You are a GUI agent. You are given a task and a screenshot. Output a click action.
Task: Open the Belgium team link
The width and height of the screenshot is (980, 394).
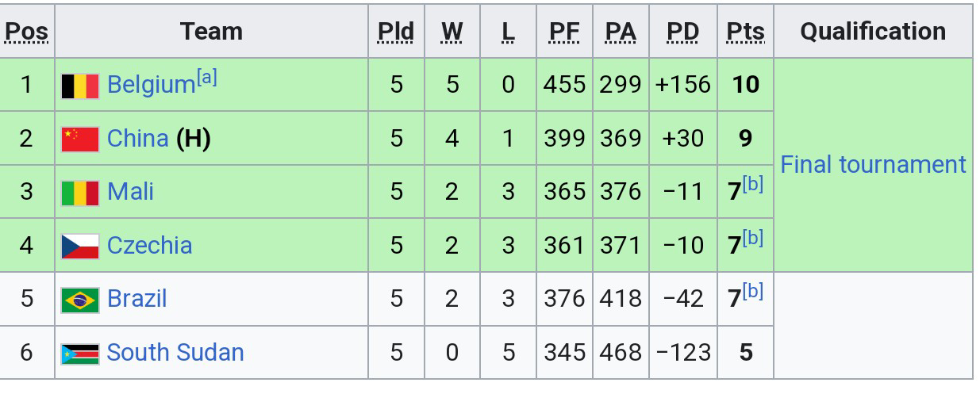click(151, 85)
